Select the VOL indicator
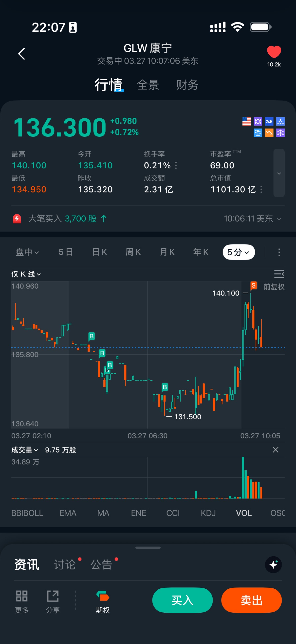Screen dimensions: 296x644 [x=244, y=513]
